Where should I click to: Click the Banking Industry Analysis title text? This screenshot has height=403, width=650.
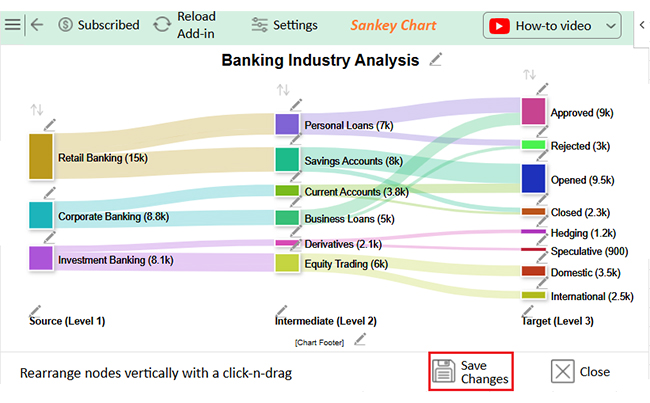coord(320,61)
